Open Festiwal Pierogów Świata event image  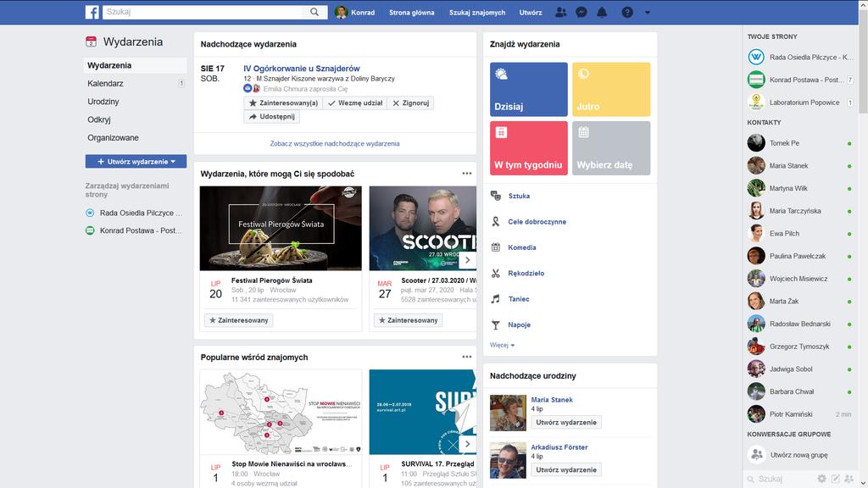[281, 228]
